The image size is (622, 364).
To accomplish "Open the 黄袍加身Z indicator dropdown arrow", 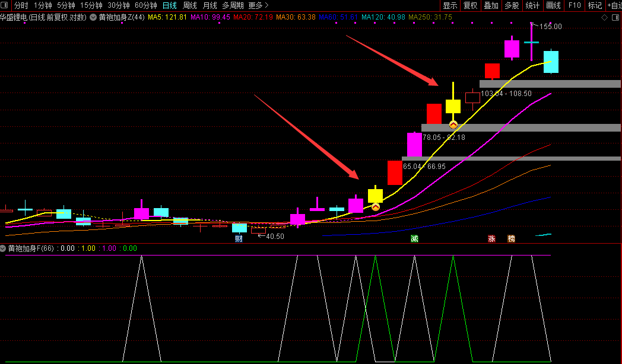I will [94, 17].
